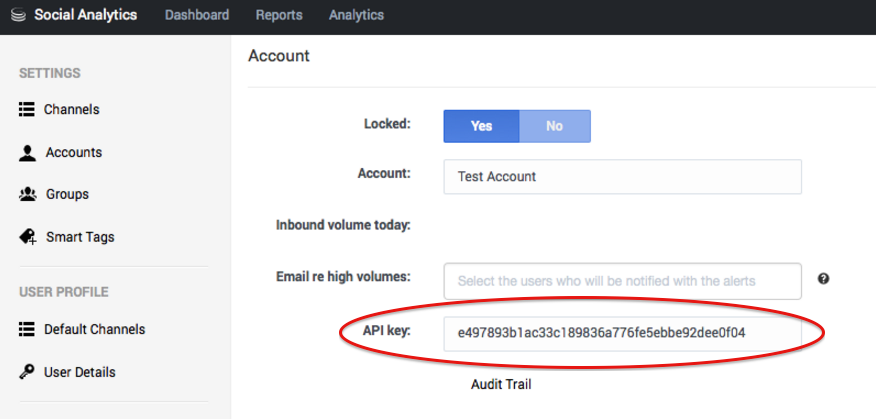Go to the Reports tab

[279, 15]
